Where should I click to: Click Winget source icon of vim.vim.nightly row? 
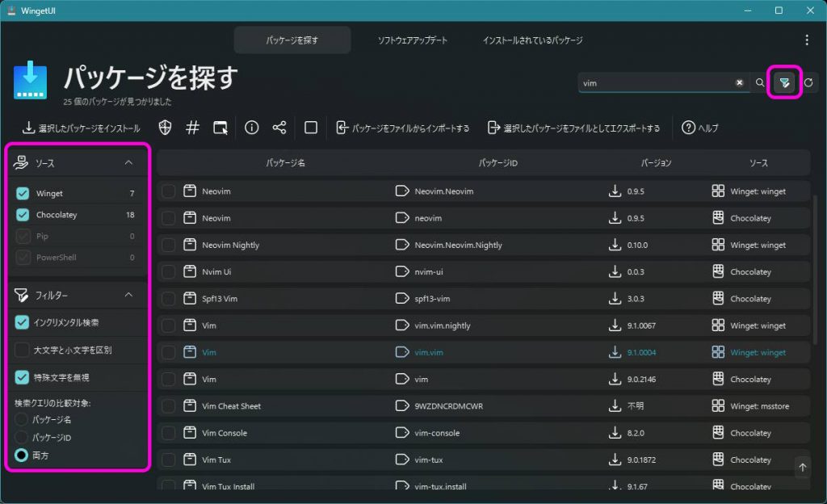718,325
